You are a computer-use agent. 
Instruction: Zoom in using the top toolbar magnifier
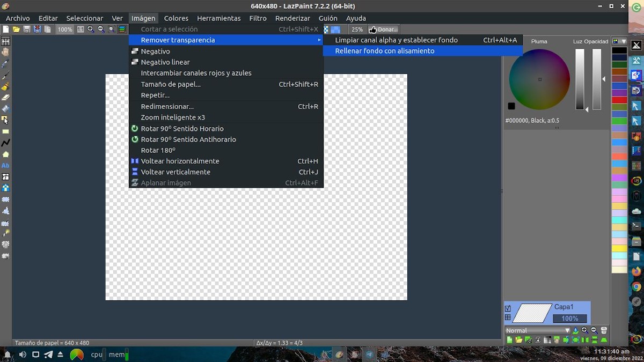pyautogui.click(x=91, y=29)
